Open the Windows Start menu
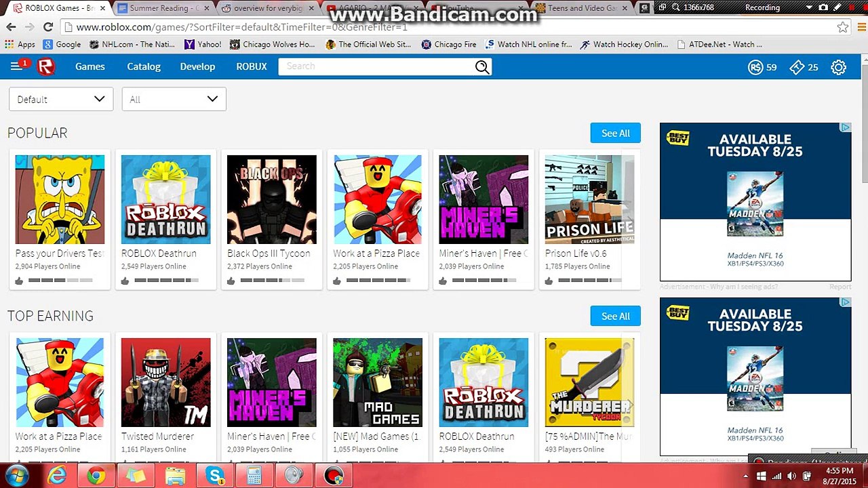Viewport: 868px width, 488px height. [16, 476]
